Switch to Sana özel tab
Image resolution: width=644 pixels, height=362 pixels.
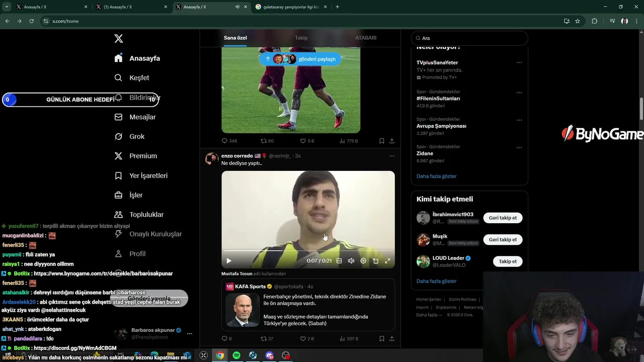(235, 38)
